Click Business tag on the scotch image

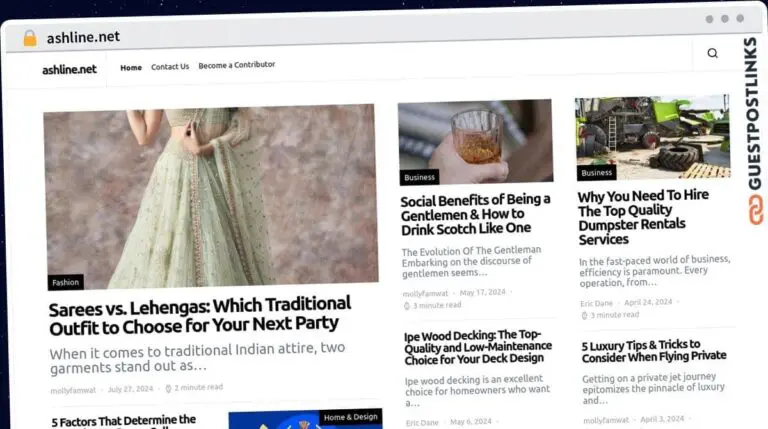(x=420, y=177)
